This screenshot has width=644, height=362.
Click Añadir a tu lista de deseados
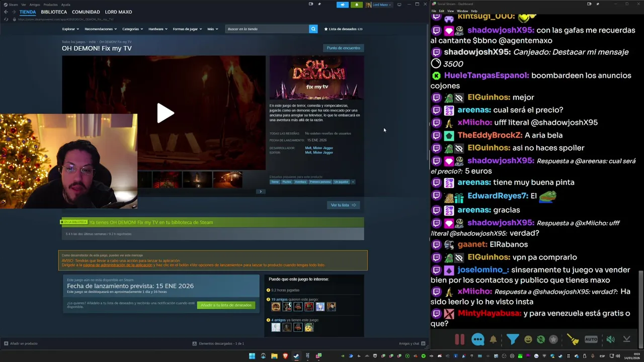coord(226,305)
